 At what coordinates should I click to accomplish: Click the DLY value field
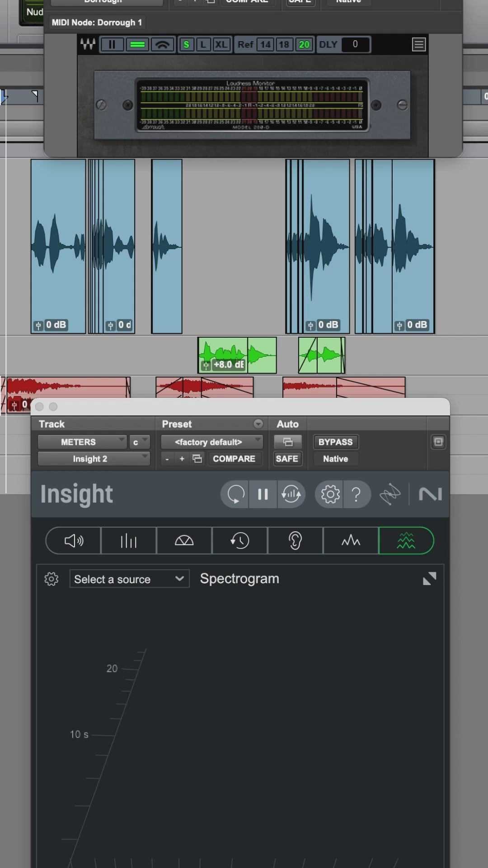coord(355,44)
